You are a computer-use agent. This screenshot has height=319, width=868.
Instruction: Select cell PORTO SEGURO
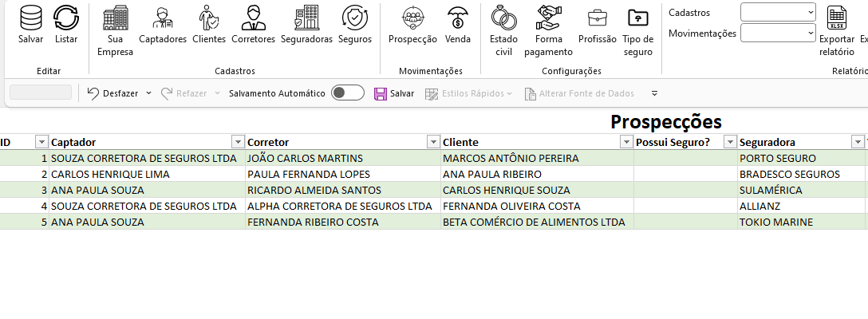coord(801,159)
